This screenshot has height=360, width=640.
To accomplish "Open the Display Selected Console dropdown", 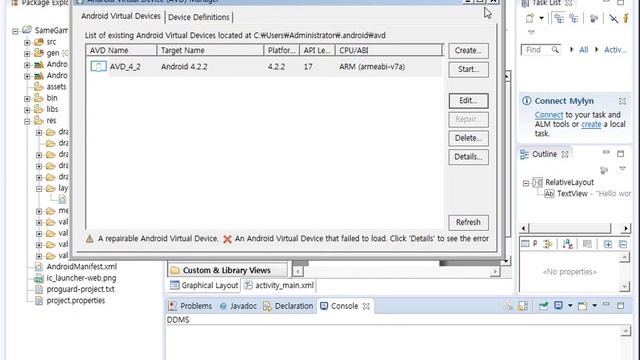I will (x=570, y=306).
